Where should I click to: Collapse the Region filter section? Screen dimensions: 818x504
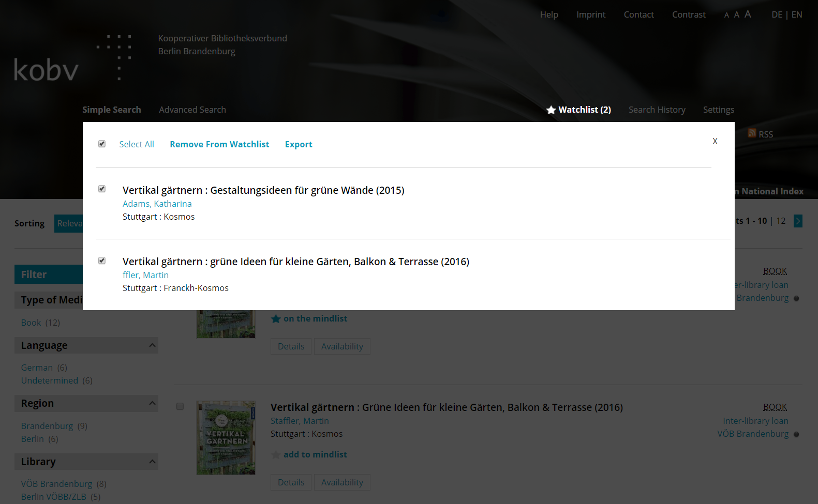(152, 403)
